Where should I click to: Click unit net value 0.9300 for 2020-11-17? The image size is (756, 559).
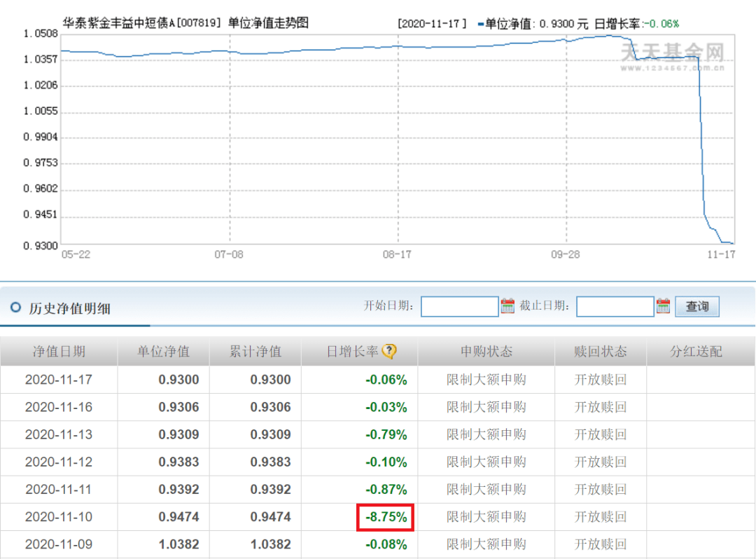click(178, 380)
